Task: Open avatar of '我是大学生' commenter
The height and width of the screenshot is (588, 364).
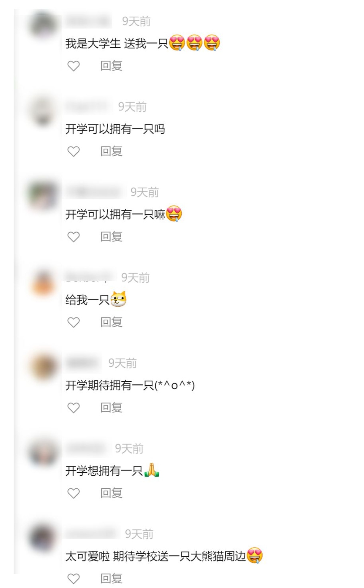Action: [43, 25]
